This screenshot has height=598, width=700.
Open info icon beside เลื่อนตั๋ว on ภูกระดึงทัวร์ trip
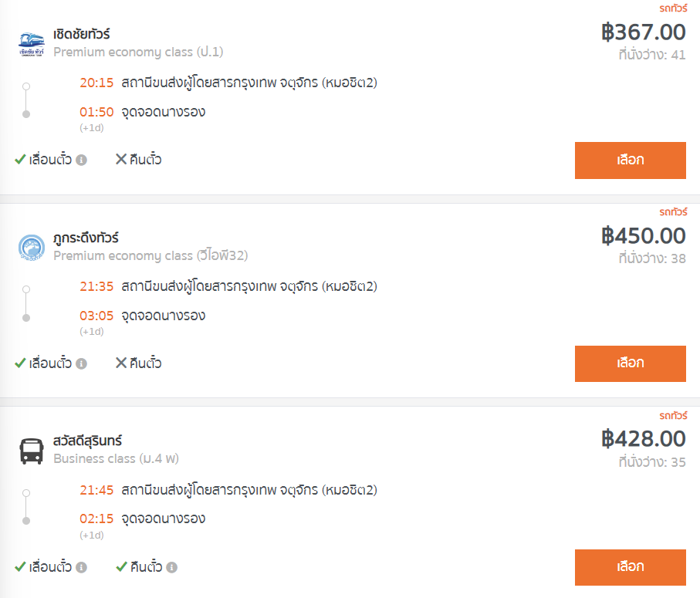coord(81,363)
